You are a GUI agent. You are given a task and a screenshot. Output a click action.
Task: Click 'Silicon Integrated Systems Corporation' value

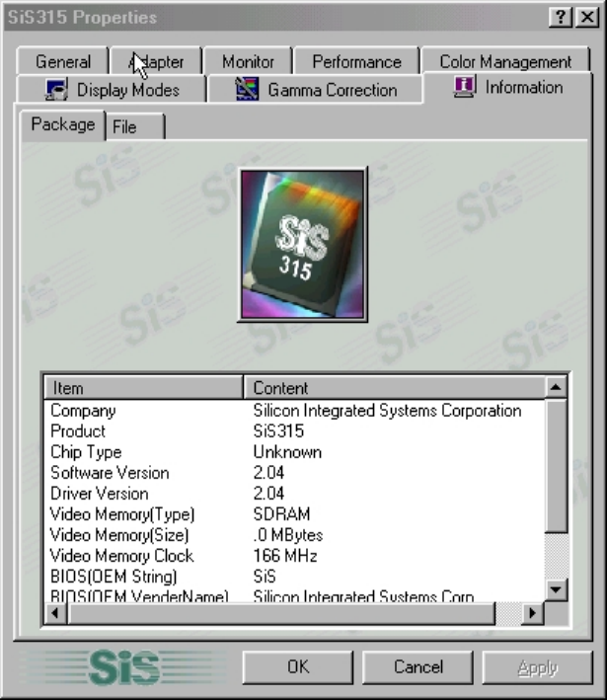click(388, 411)
